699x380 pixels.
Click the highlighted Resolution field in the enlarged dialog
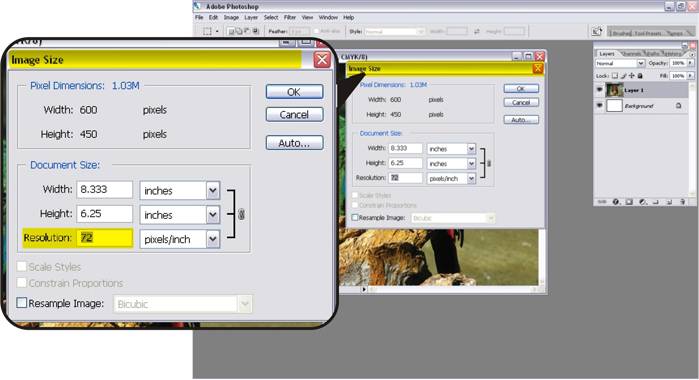[105, 238]
